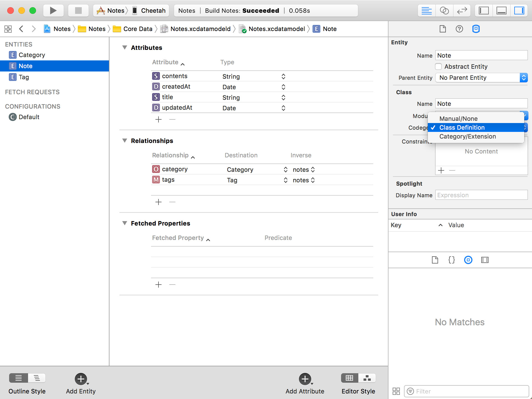Choose Category/Extension codegen option
The width and height of the screenshot is (532, 399).
pyautogui.click(x=467, y=136)
